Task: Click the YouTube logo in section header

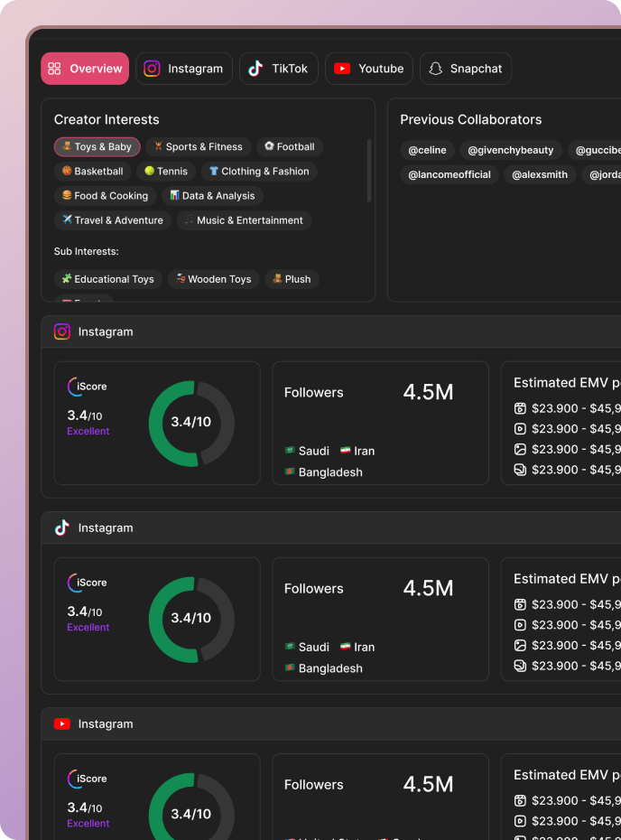Action: pyautogui.click(x=62, y=723)
